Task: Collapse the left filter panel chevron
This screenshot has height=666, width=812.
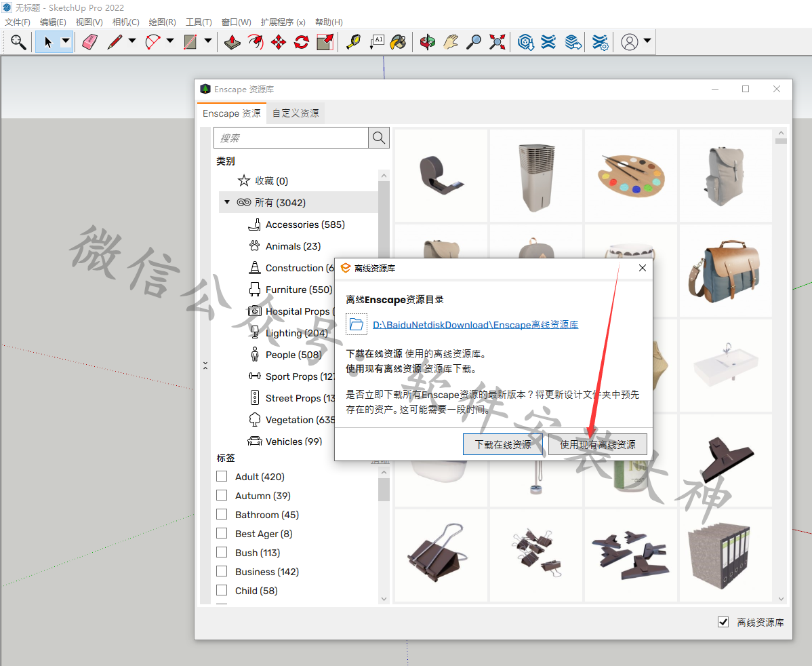Action: coord(205,366)
